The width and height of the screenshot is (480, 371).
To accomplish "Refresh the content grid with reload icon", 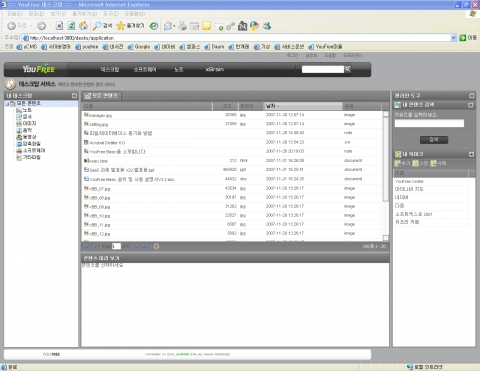I will click(156, 246).
